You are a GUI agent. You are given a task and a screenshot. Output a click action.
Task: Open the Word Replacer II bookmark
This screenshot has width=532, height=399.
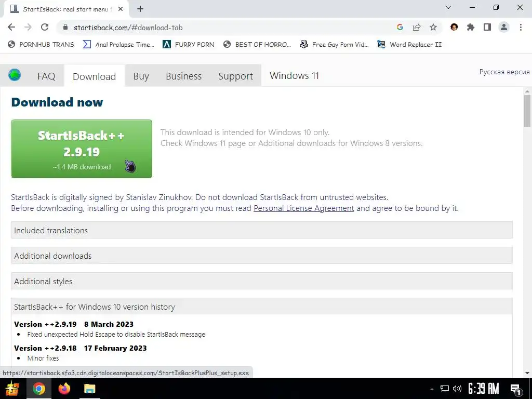pyautogui.click(x=409, y=45)
